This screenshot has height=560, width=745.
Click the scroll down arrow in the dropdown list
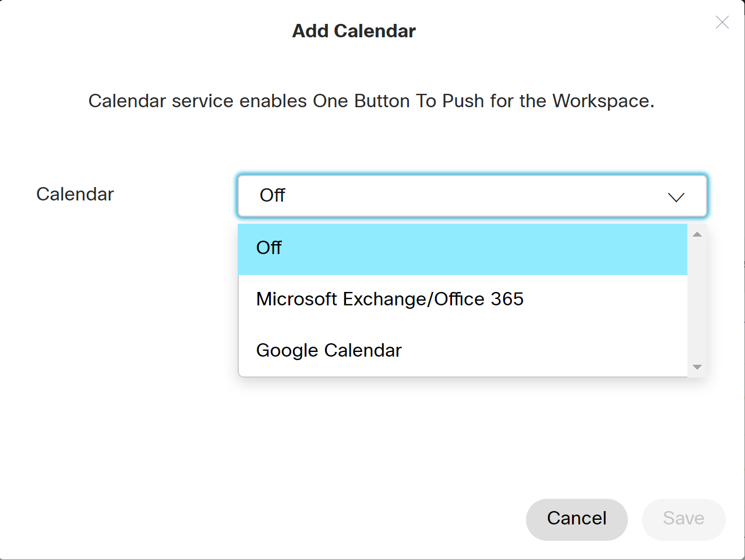[x=697, y=367]
